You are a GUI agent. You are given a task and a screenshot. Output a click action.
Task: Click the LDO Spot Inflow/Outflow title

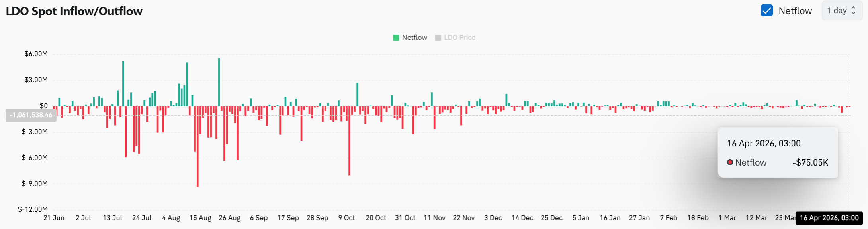point(74,11)
